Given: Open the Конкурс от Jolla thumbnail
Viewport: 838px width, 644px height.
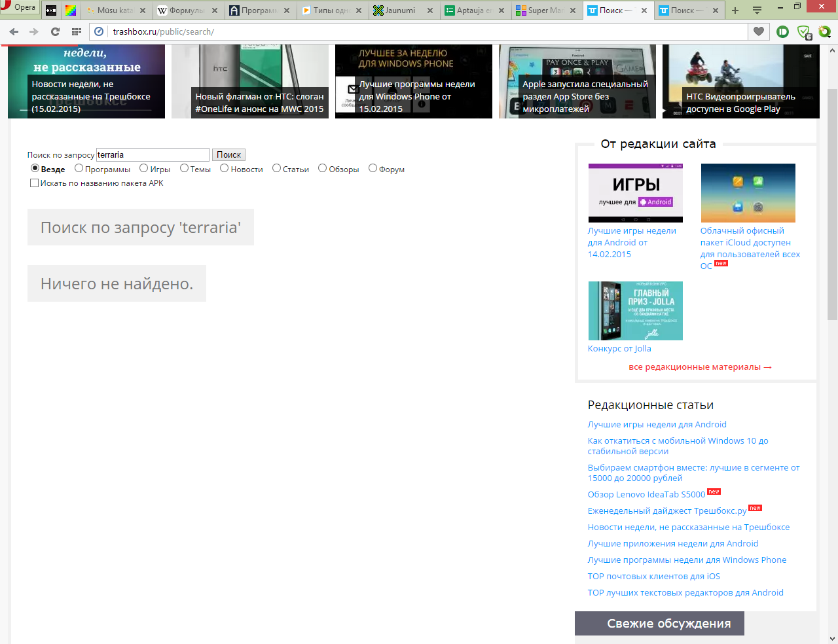Looking at the screenshot, I should coord(635,311).
